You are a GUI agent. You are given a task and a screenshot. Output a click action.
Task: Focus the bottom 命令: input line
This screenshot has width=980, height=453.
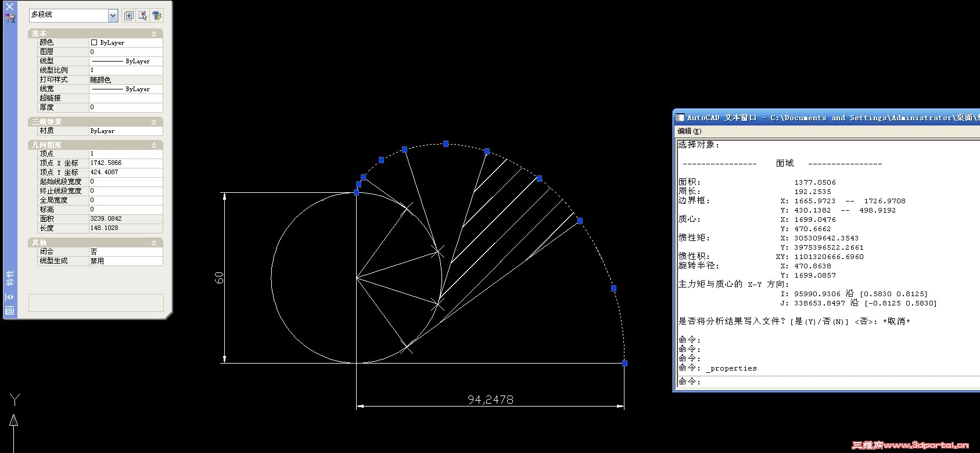click(828, 382)
